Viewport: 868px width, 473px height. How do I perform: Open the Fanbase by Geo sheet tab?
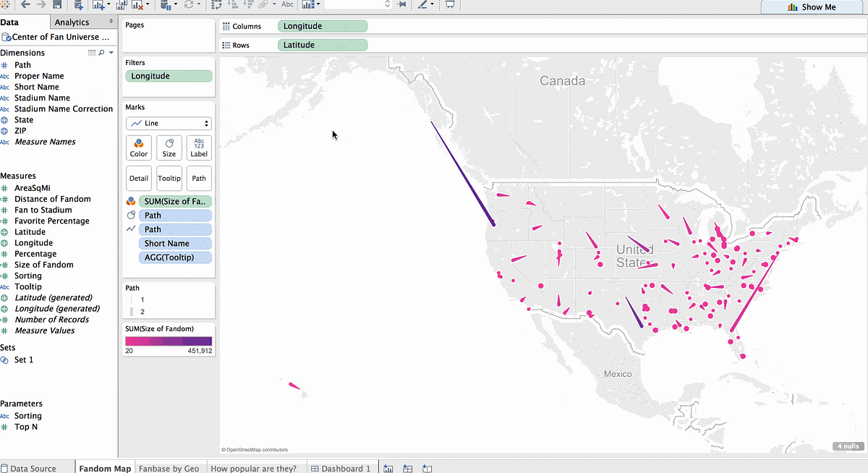tap(170, 468)
